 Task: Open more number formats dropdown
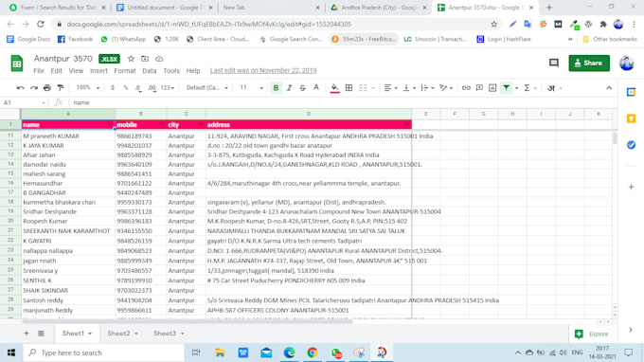pyautogui.click(x=168, y=88)
